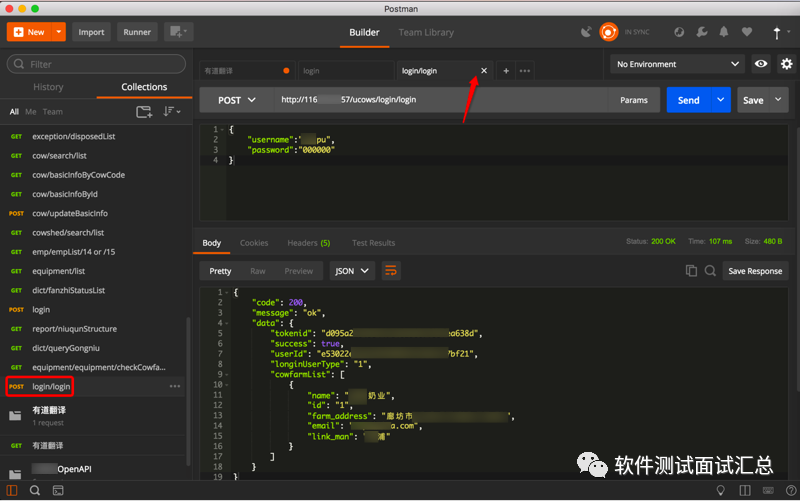Viewport: 800px width, 501px height.
Task: Switch to History tab in sidebar
Action: click(48, 87)
